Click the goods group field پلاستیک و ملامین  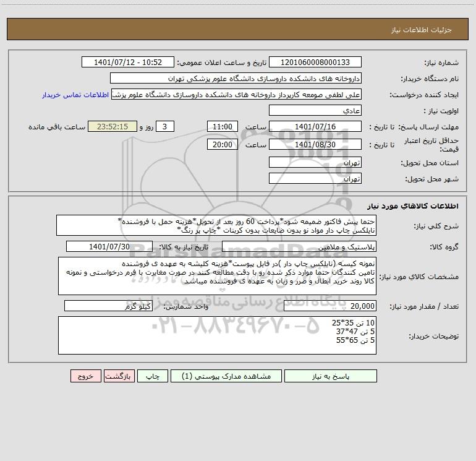[299, 246]
